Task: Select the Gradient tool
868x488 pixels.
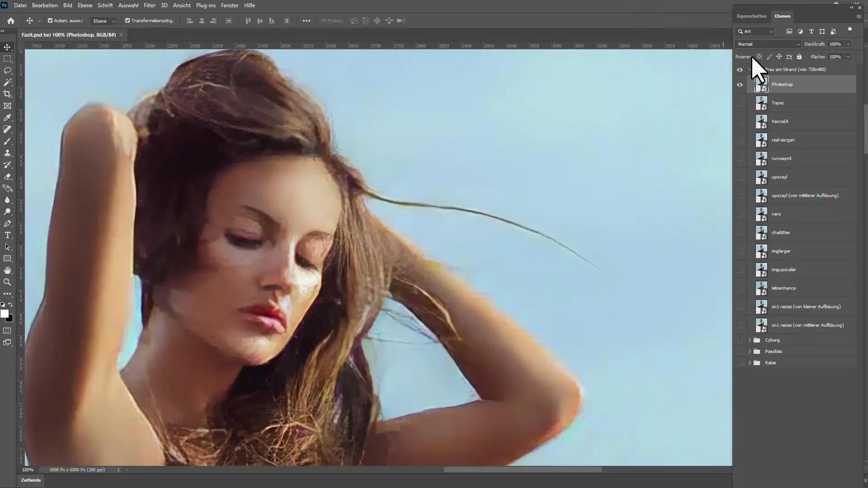Action: 8,188
